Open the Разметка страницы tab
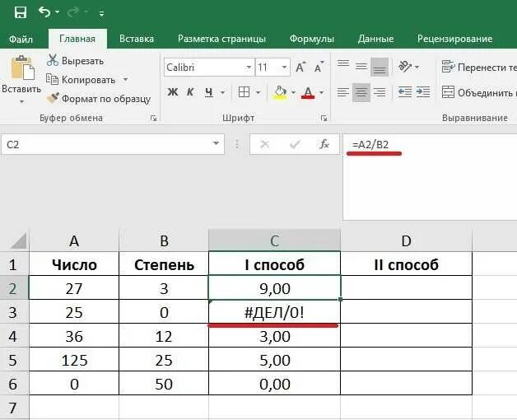517x420 pixels. [x=221, y=39]
